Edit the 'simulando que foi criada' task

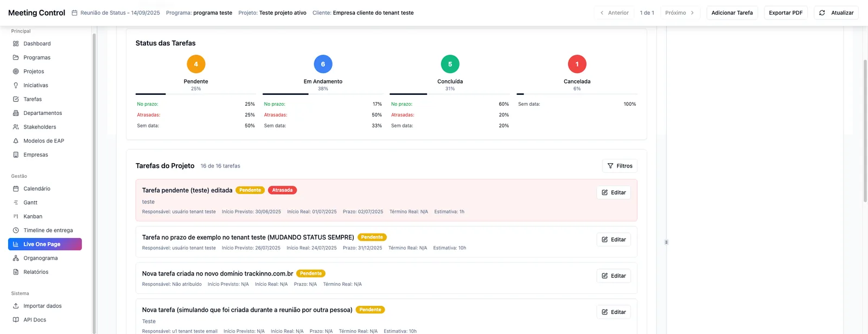(614, 312)
